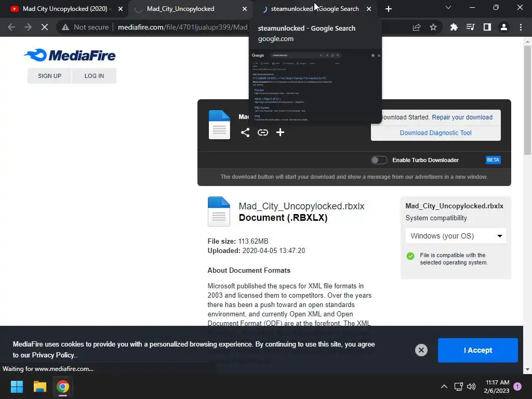Open the tab search chevron

pyautogui.click(x=448, y=7)
